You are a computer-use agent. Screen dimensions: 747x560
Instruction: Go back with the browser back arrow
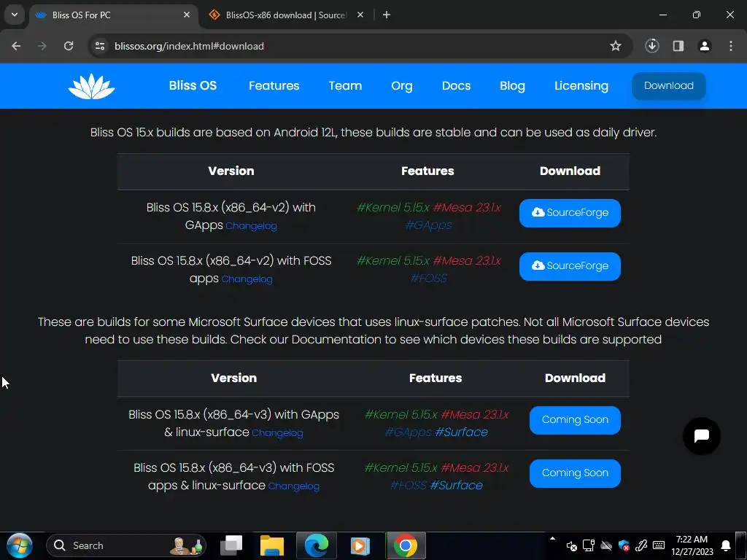click(16, 46)
